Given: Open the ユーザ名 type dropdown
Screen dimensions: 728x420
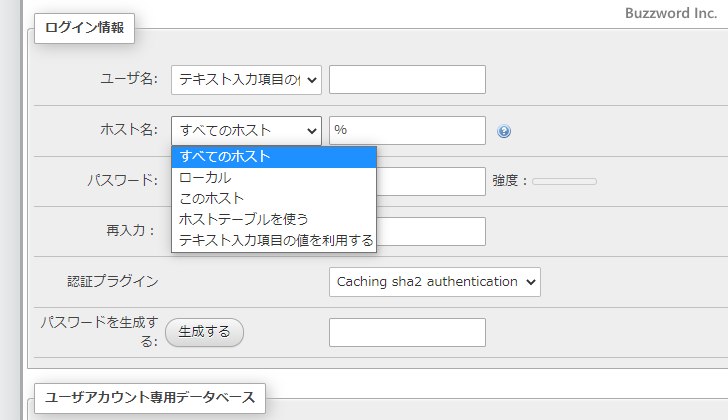Looking at the screenshot, I should pyautogui.click(x=246, y=80).
